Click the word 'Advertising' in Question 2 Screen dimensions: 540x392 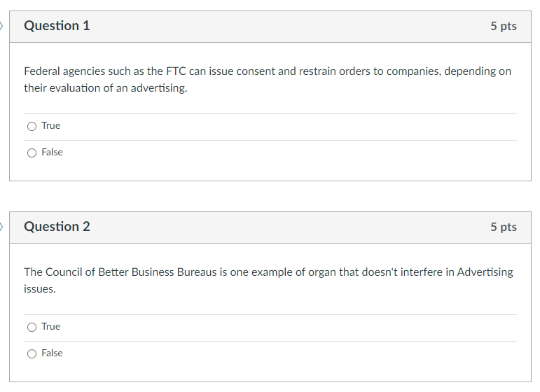click(x=485, y=272)
